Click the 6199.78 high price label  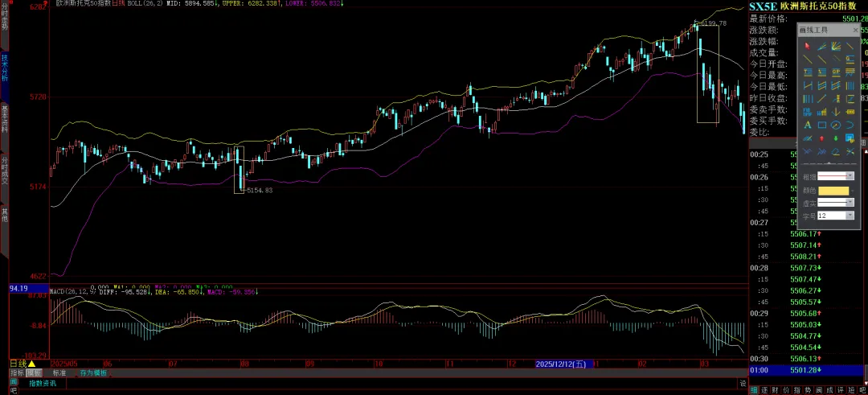(x=714, y=23)
